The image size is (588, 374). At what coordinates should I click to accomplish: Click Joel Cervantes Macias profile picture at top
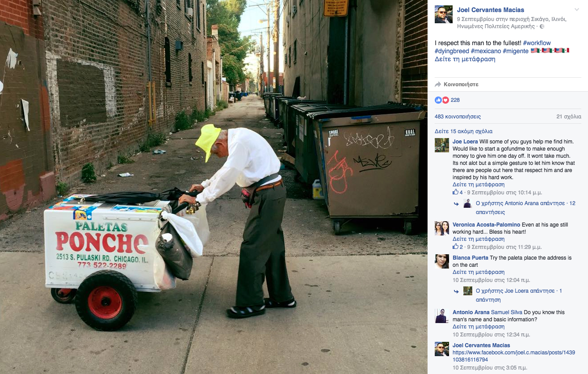pos(444,15)
